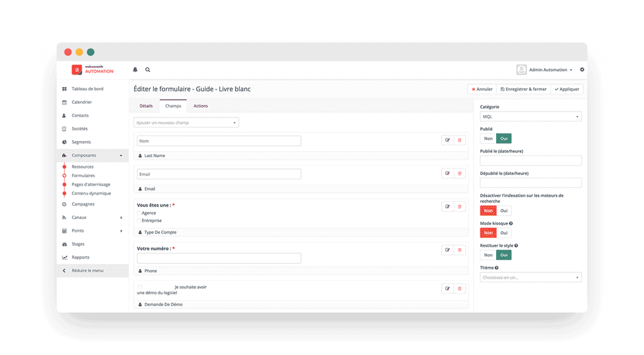Show Mode kiosque help tooltip icon

pos(511,224)
